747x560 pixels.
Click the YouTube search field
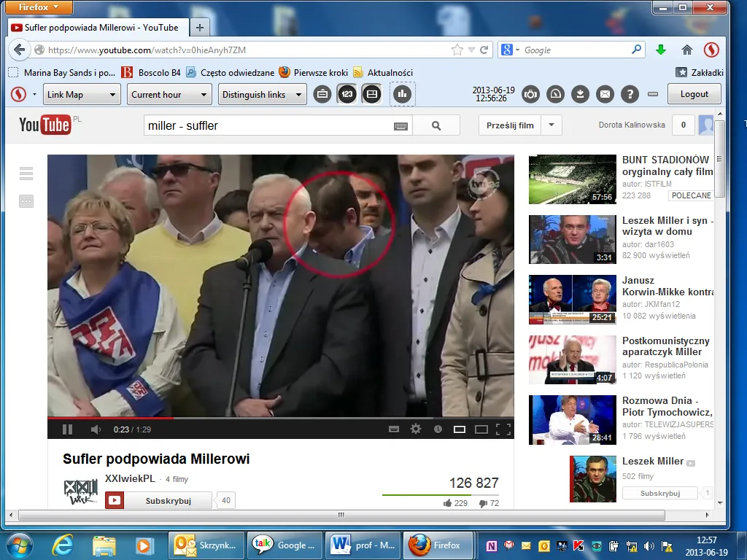(268, 125)
